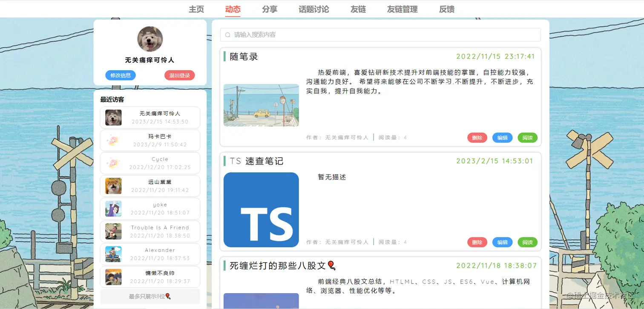Click 远山黛黛 visitor avatar

pos(113,186)
